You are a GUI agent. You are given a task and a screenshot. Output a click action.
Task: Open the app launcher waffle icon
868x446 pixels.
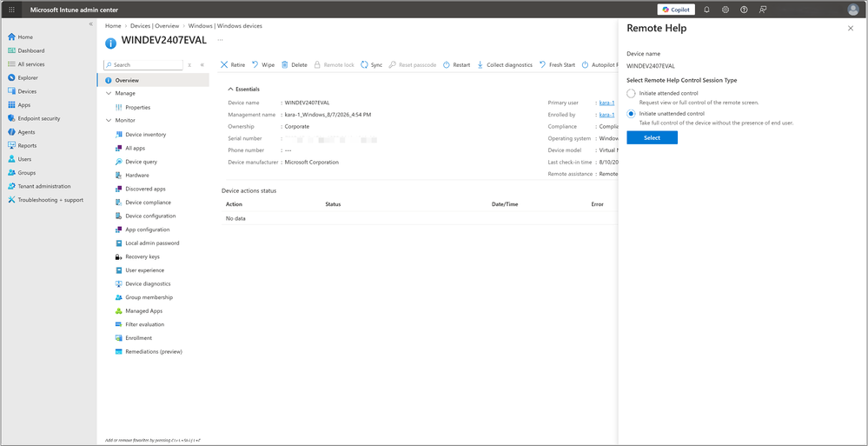11,10
